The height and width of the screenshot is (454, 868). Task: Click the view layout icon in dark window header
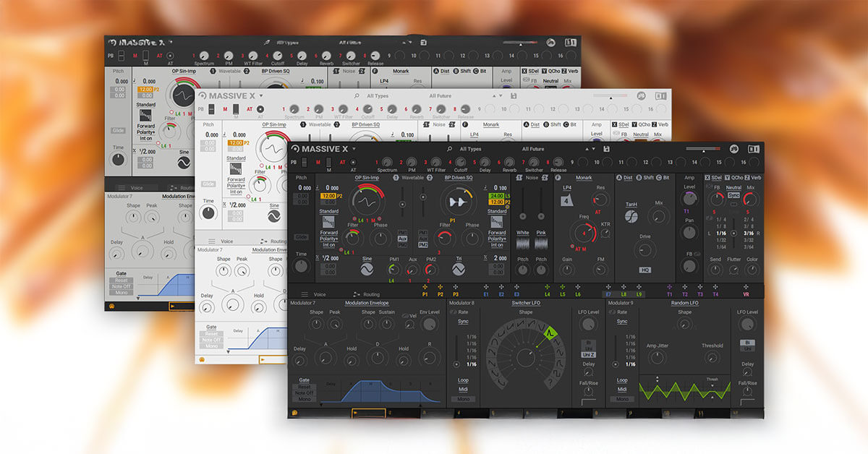(x=753, y=149)
